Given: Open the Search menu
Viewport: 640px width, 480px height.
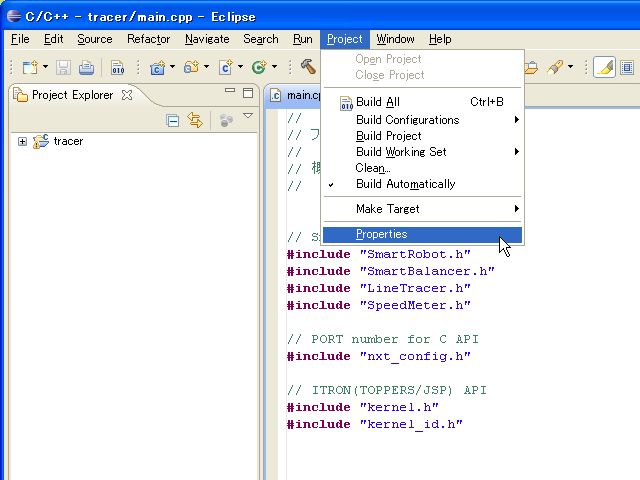Looking at the screenshot, I should tap(261, 39).
